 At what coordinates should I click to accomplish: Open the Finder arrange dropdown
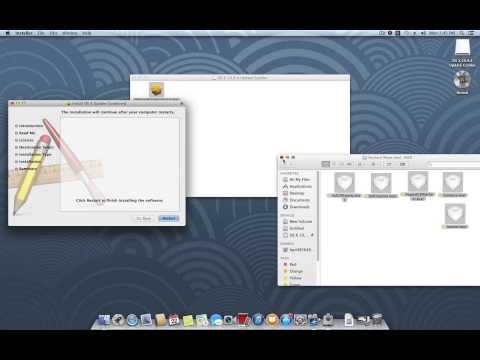click(x=361, y=164)
